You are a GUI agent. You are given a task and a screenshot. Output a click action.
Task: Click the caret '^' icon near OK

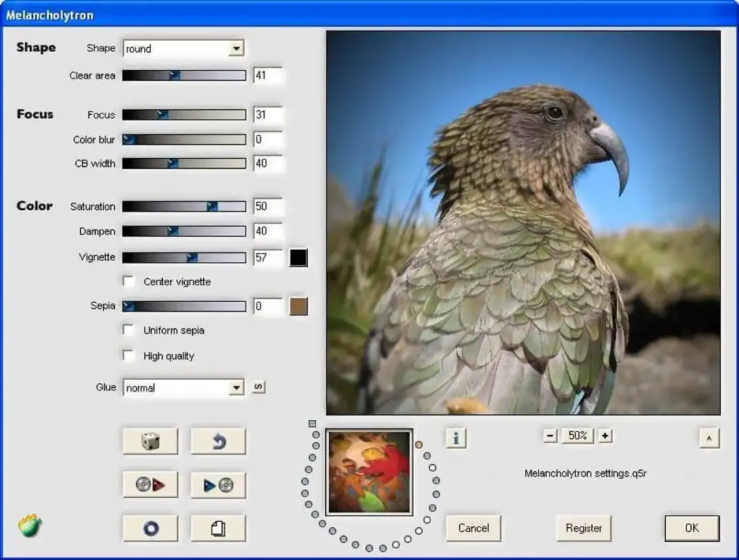pyautogui.click(x=710, y=438)
